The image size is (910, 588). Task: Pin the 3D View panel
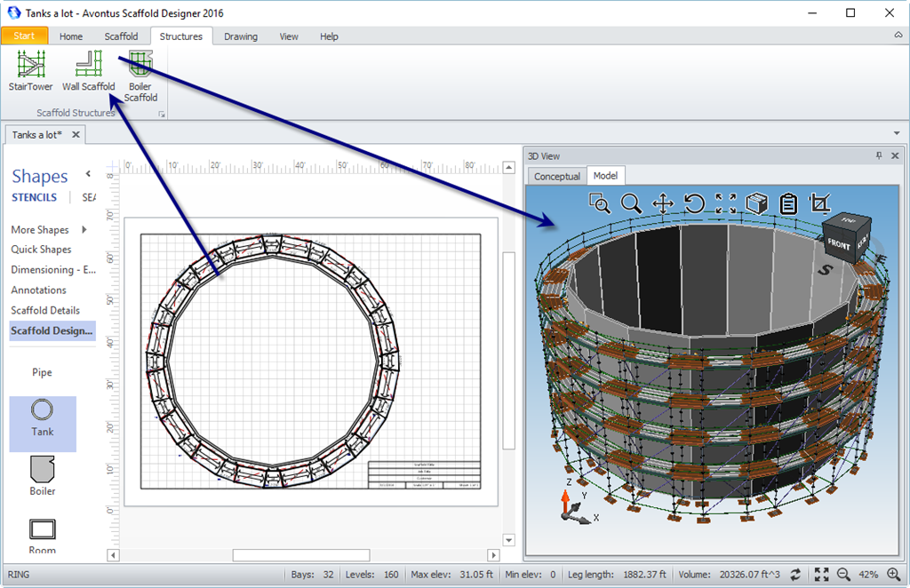click(x=879, y=155)
